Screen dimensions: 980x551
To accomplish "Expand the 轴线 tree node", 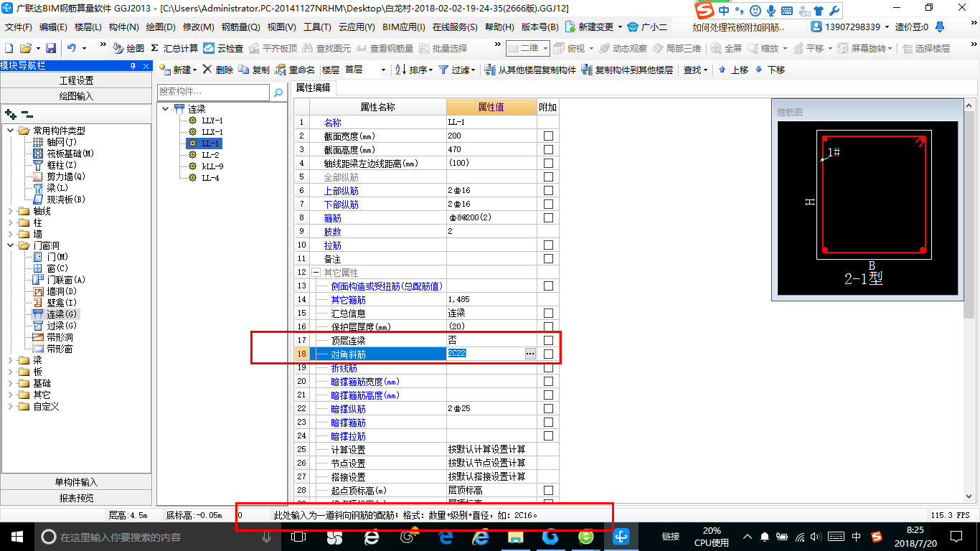I will tap(11, 211).
